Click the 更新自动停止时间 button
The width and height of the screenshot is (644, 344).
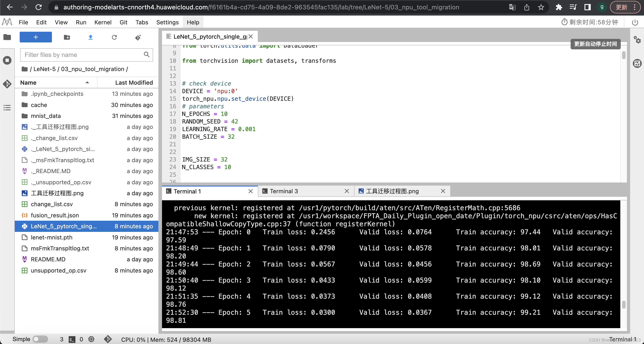click(x=595, y=44)
